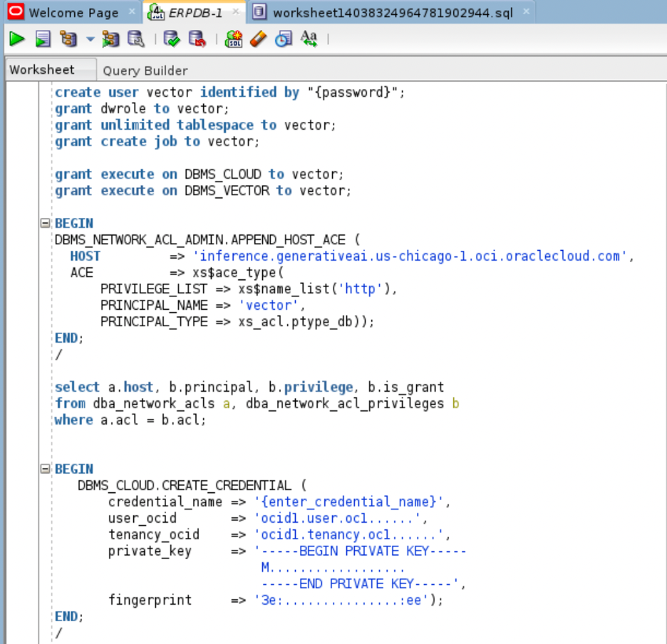Select the worksheet .sql file tab
This screenshot has width=667, height=644.
(x=392, y=13)
